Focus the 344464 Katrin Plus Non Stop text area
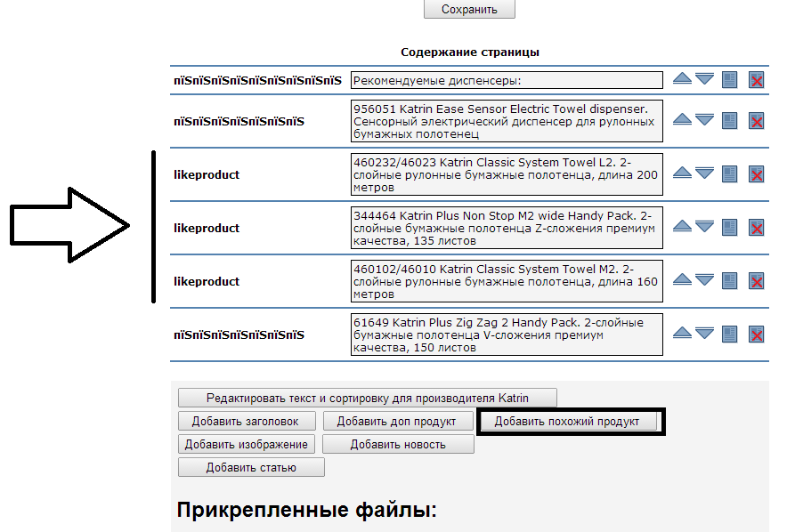The image size is (795, 532). (507, 228)
